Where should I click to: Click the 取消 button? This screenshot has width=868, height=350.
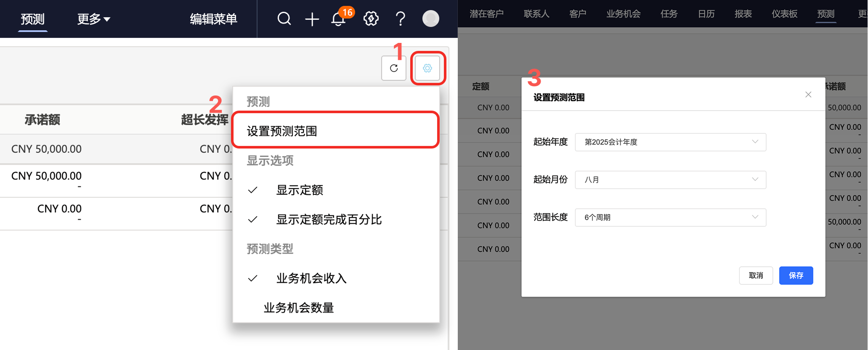point(756,276)
